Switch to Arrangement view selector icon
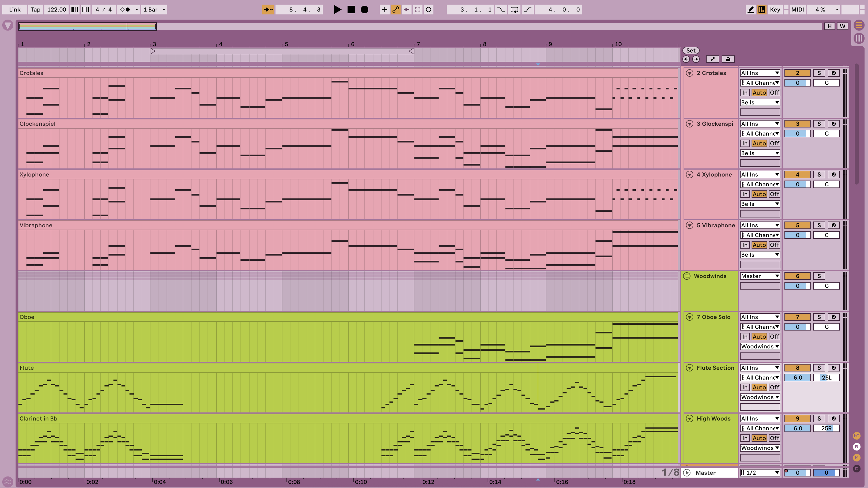This screenshot has height=488, width=868. (859, 25)
